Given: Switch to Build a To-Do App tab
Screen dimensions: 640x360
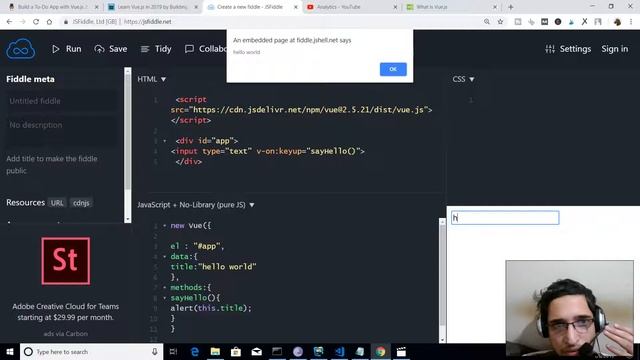Looking at the screenshot, I should point(53,7).
